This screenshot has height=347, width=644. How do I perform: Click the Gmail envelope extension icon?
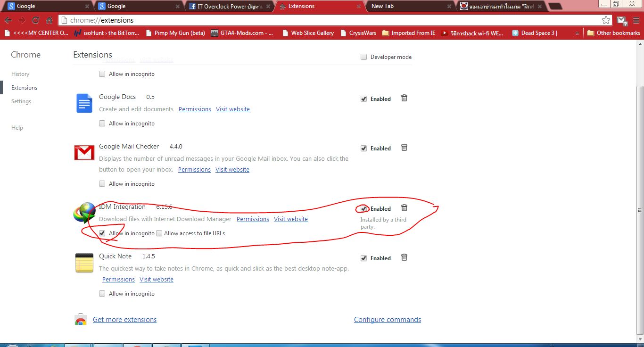[84, 153]
